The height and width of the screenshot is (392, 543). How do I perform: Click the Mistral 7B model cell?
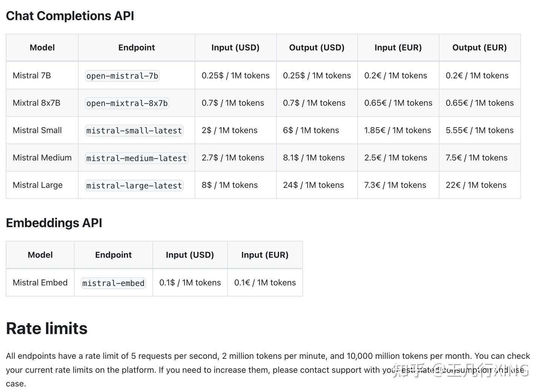point(32,75)
